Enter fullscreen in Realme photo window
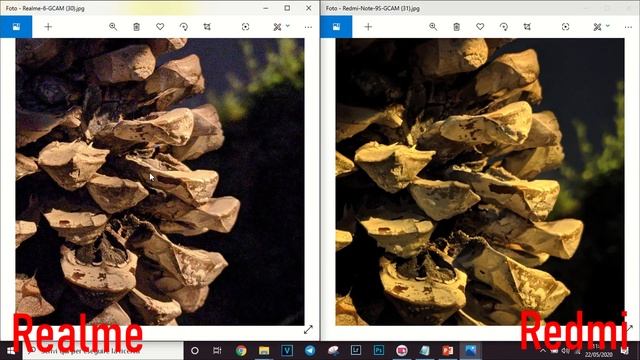 (x=308, y=329)
